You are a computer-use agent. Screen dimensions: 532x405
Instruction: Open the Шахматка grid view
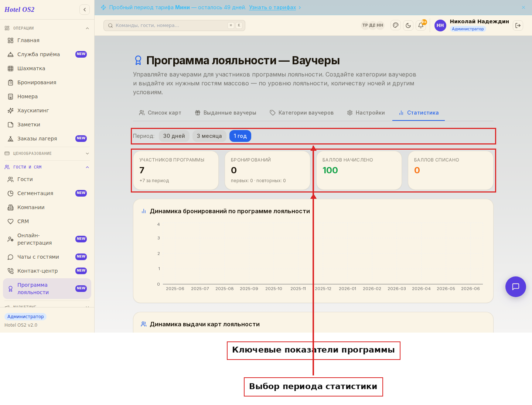pyautogui.click(x=47, y=68)
